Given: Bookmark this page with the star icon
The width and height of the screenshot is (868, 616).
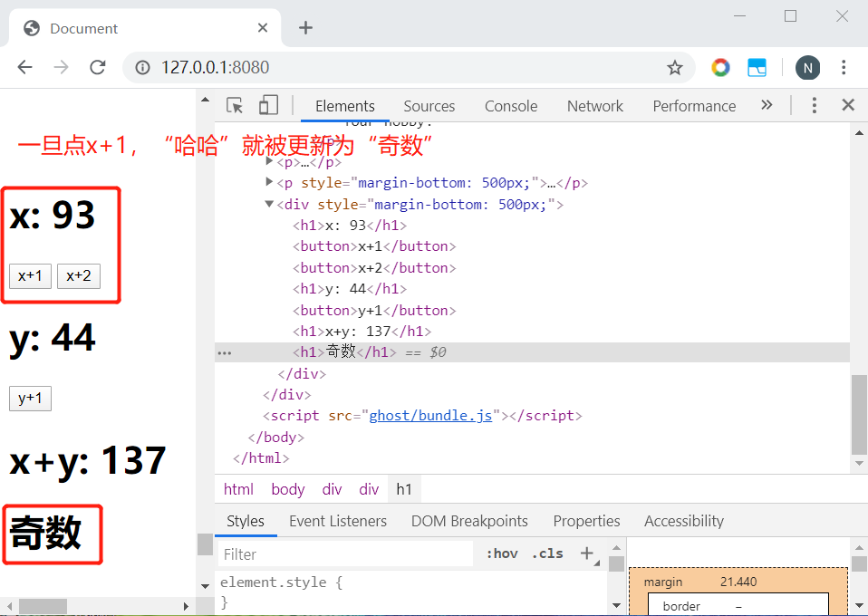Looking at the screenshot, I should pos(674,68).
